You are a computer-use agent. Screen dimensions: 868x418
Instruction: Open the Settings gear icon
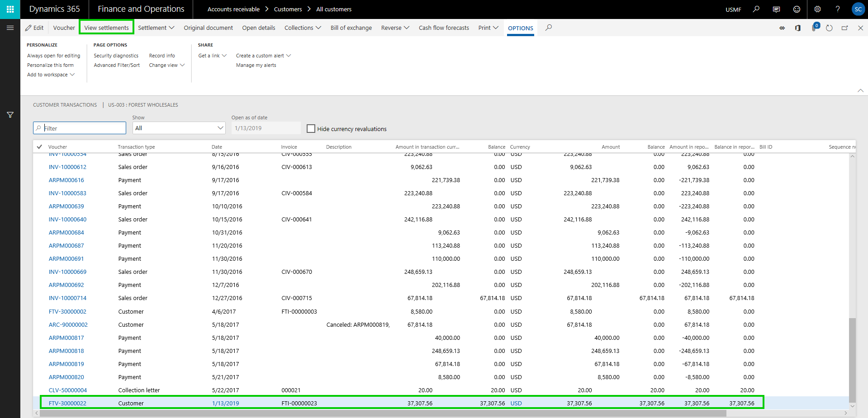[817, 9]
